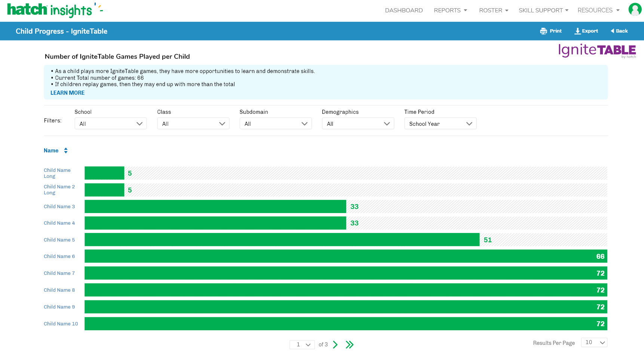The width and height of the screenshot is (644, 355).
Task: Open the Reports menu
Action: pos(450,10)
